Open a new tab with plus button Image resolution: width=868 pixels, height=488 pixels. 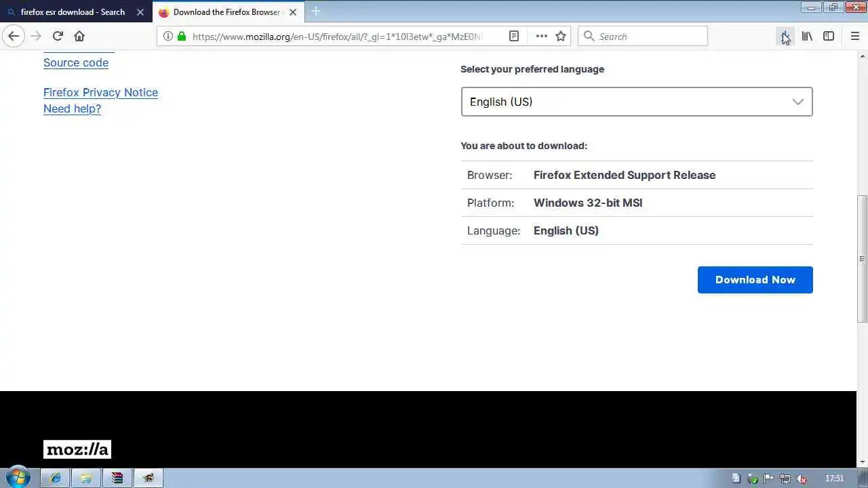[x=316, y=12]
